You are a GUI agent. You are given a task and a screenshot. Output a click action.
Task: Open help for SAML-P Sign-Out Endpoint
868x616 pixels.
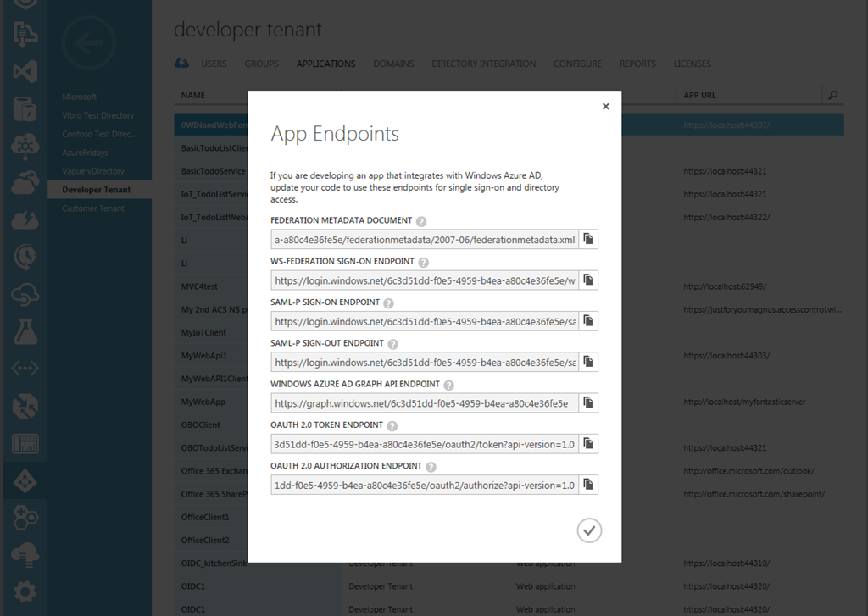coord(393,344)
